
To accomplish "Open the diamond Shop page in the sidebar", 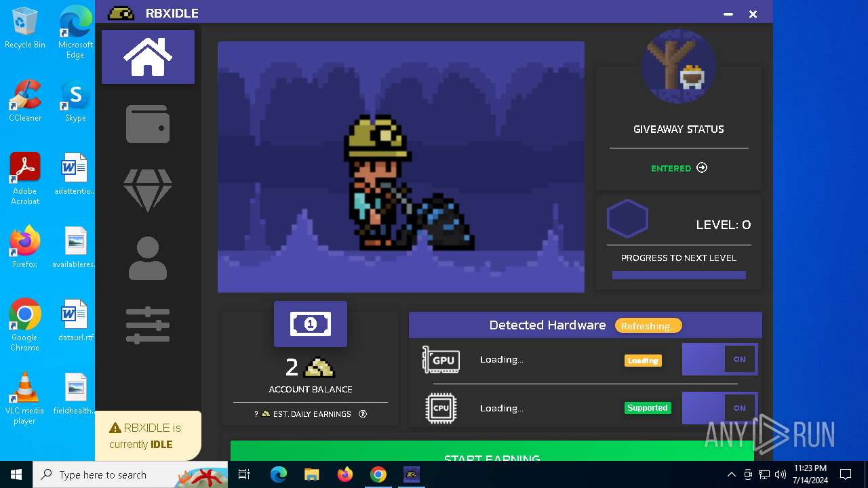I will 148,190.
